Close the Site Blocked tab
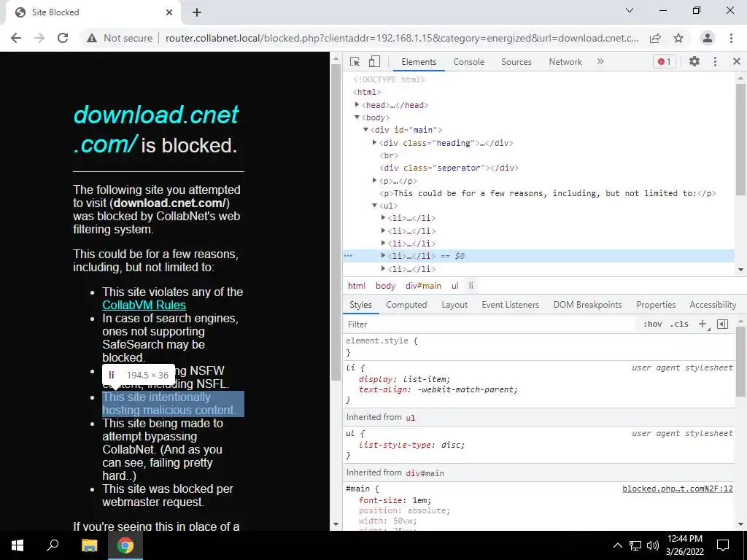Image resolution: width=747 pixels, height=560 pixels. 169,12
